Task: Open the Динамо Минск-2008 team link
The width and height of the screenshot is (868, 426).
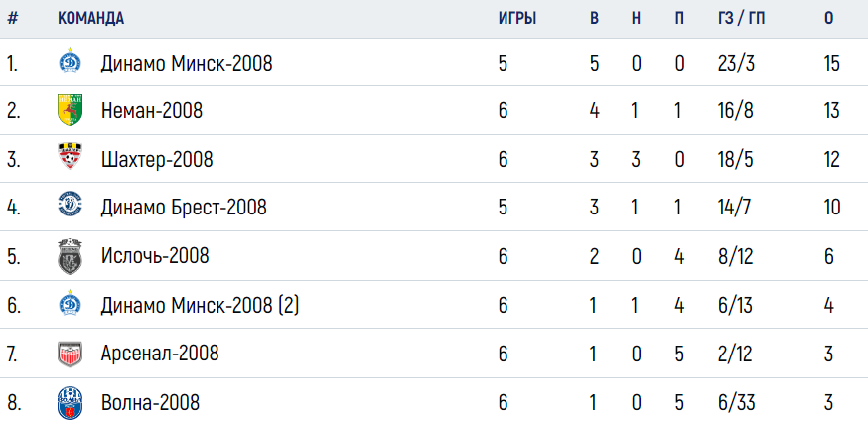Action: click(187, 64)
